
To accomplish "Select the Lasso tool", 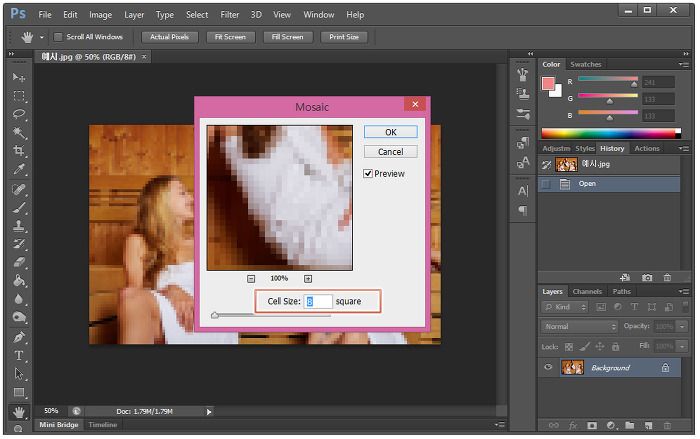I will (x=19, y=114).
